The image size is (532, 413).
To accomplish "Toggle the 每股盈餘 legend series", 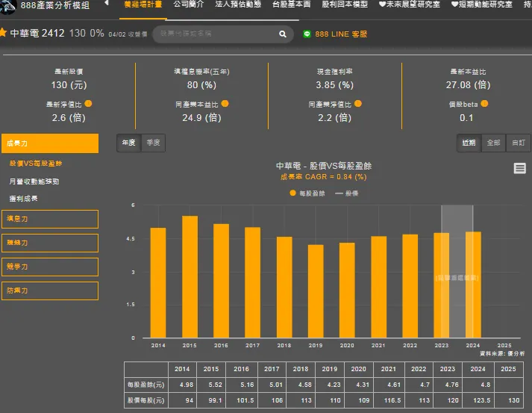I will (x=307, y=193).
